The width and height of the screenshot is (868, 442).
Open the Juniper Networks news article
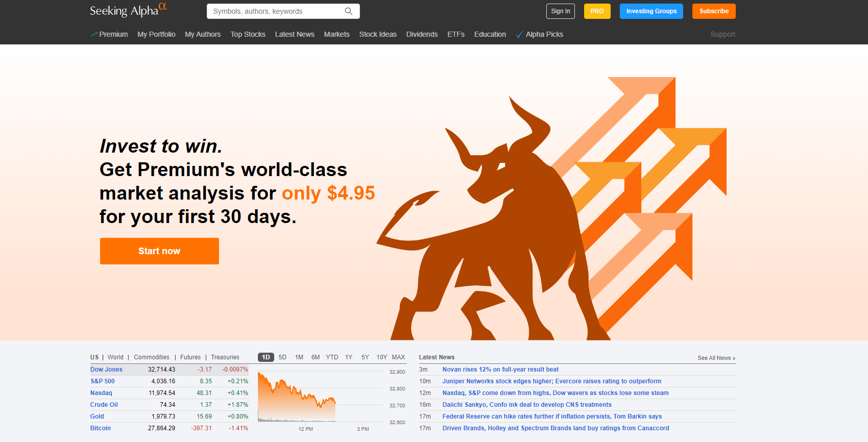(552, 381)
